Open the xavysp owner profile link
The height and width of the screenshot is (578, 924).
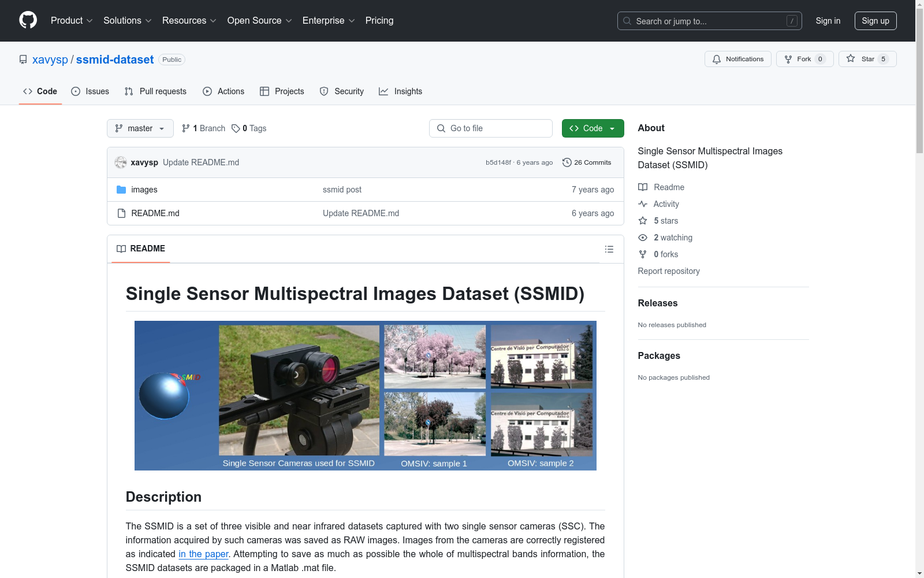[x=50, y=60]
